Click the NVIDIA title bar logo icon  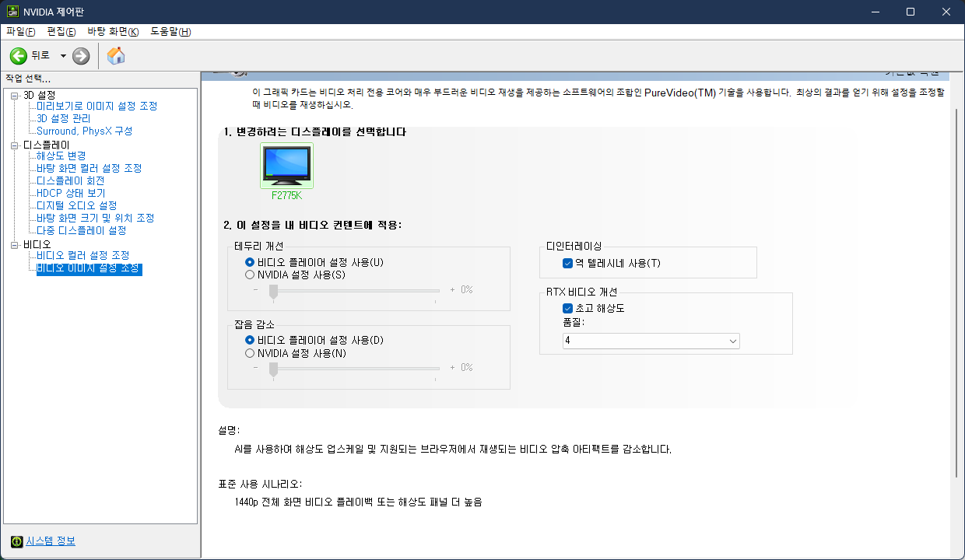click(13, 12)
